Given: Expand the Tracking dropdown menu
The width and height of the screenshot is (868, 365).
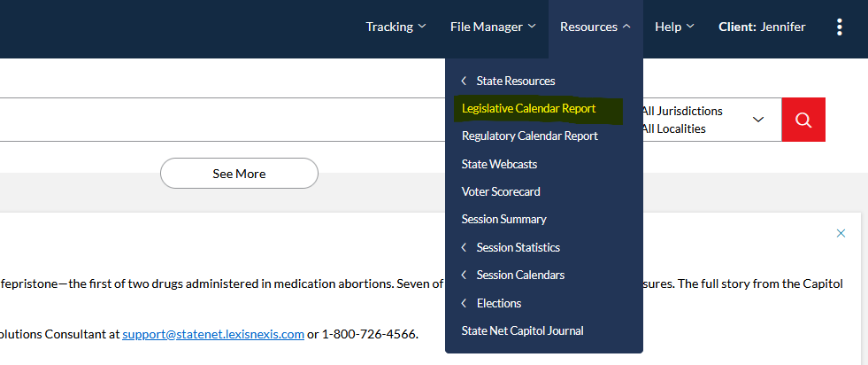Looking at the screenshot, I should tap(396, 27).
